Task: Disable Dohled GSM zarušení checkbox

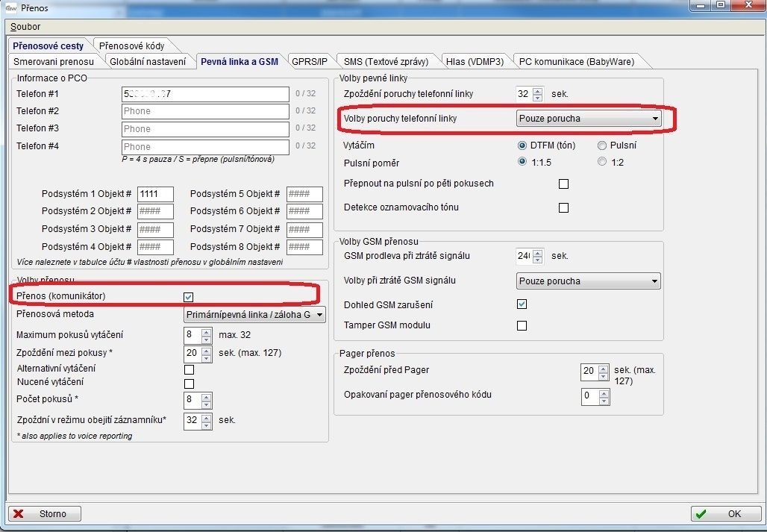Action: tap(522, 304)
